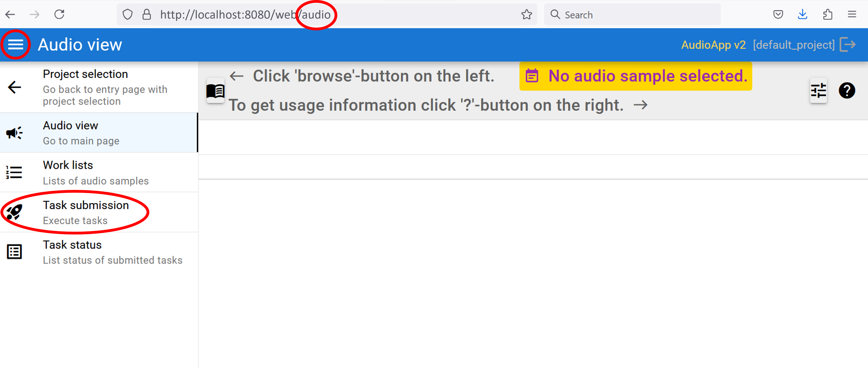Click the 'Lists of audio samples' subtitle
This screenshot has width=868, height=368.
(96, 181)
